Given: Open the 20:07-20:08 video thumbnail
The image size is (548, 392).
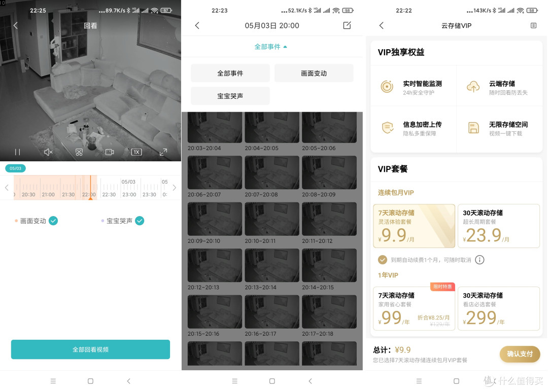Looking at the screenshot, I should [x=272, y=172].
